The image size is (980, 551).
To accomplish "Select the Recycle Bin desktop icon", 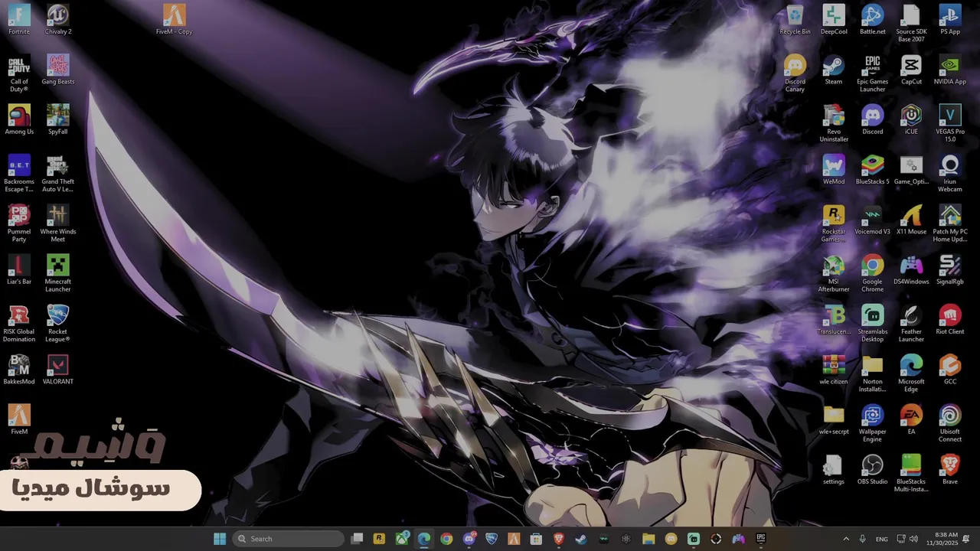I will point(795,20).
